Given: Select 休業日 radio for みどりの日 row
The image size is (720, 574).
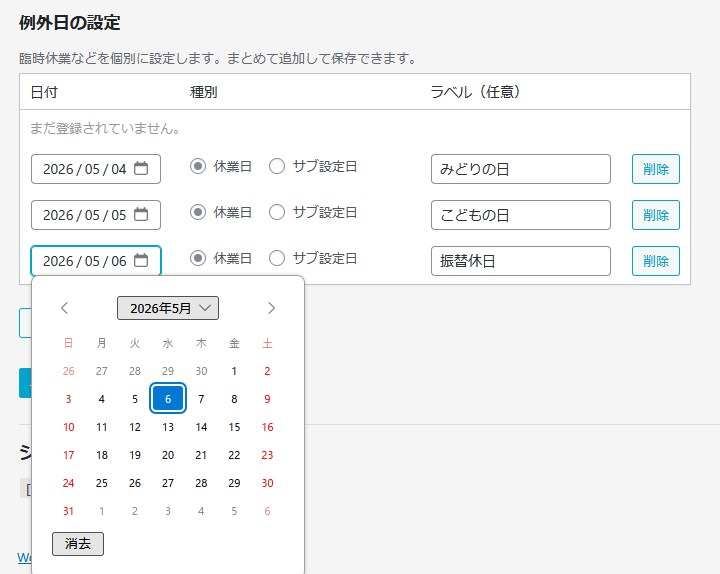Looking at the screenshot, I should (x=198, y=166).
